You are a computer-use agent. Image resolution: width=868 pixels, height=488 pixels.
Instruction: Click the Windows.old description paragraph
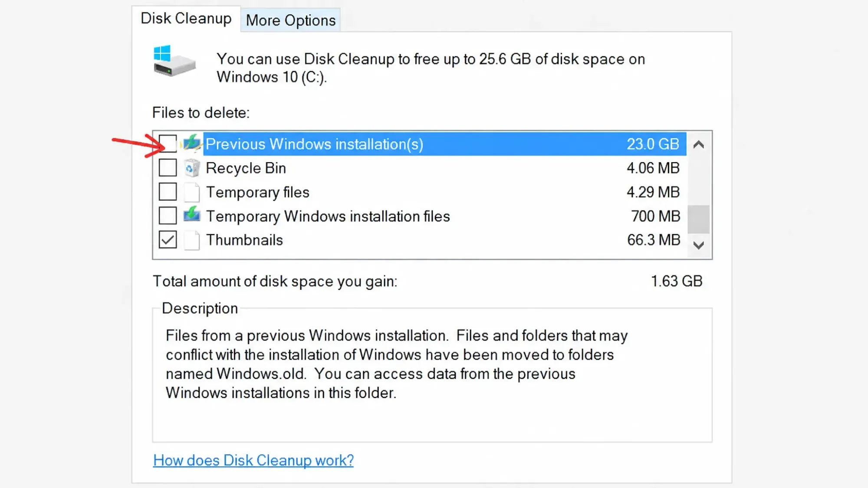(397, 364)
